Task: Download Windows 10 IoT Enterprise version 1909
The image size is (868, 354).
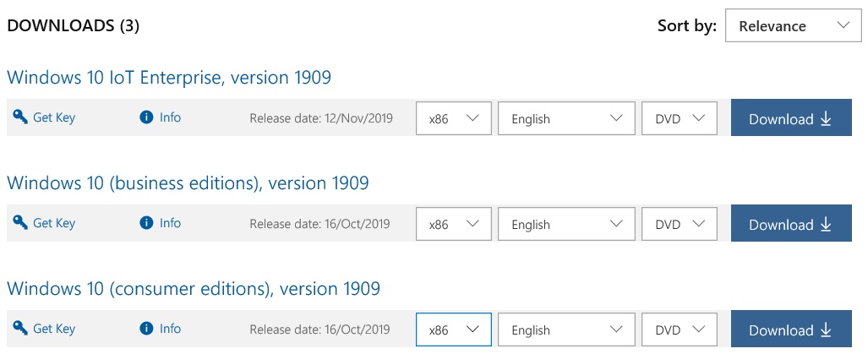Action: tap(791, 117)
